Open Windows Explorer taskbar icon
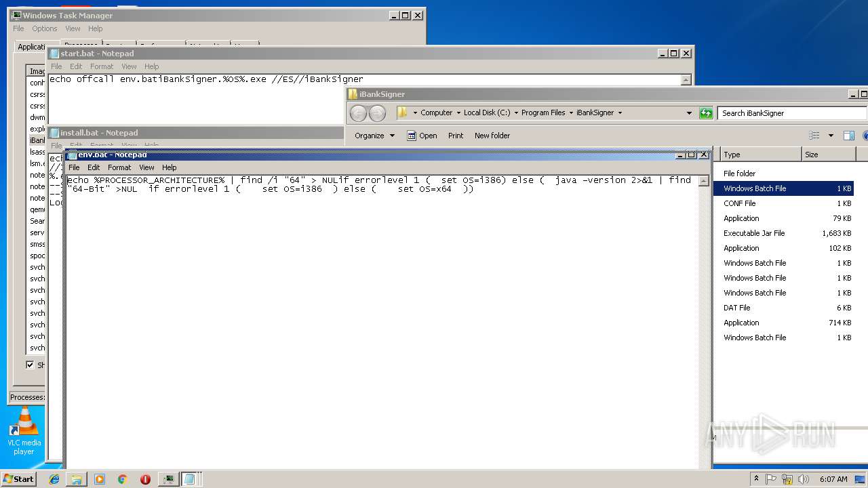Screen dimensions: 868x488 tap(77, 479)
